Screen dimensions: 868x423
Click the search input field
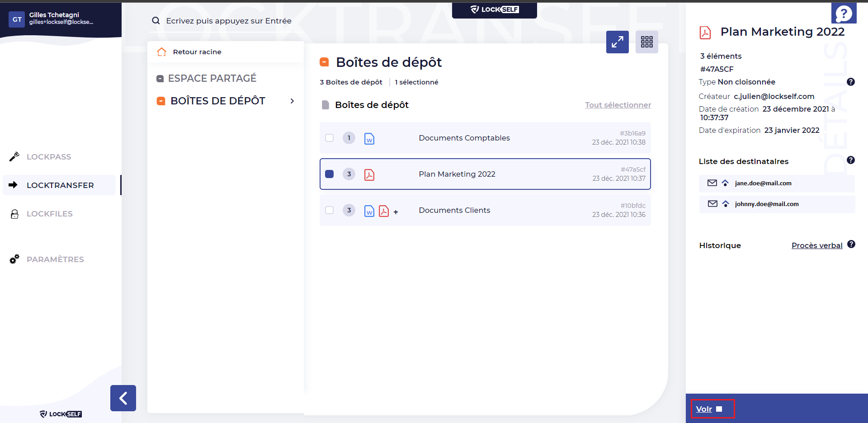click(x=228, y=21)
